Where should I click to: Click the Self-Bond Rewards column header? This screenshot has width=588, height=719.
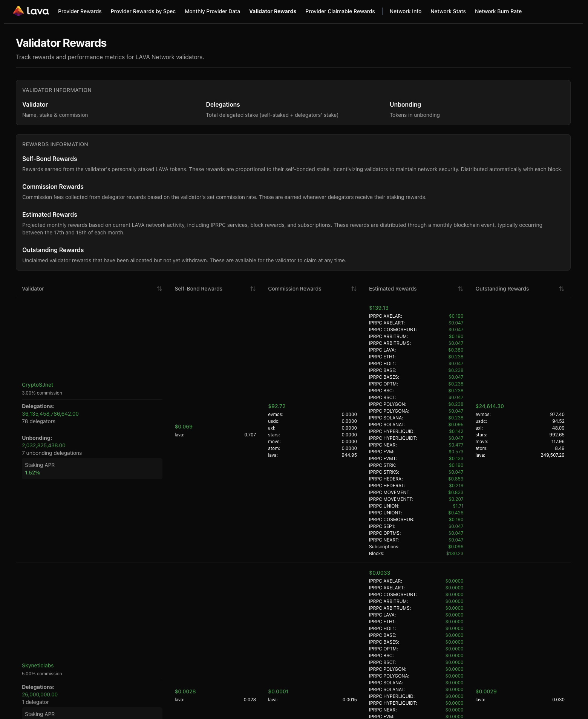click(x=198, y=289)
